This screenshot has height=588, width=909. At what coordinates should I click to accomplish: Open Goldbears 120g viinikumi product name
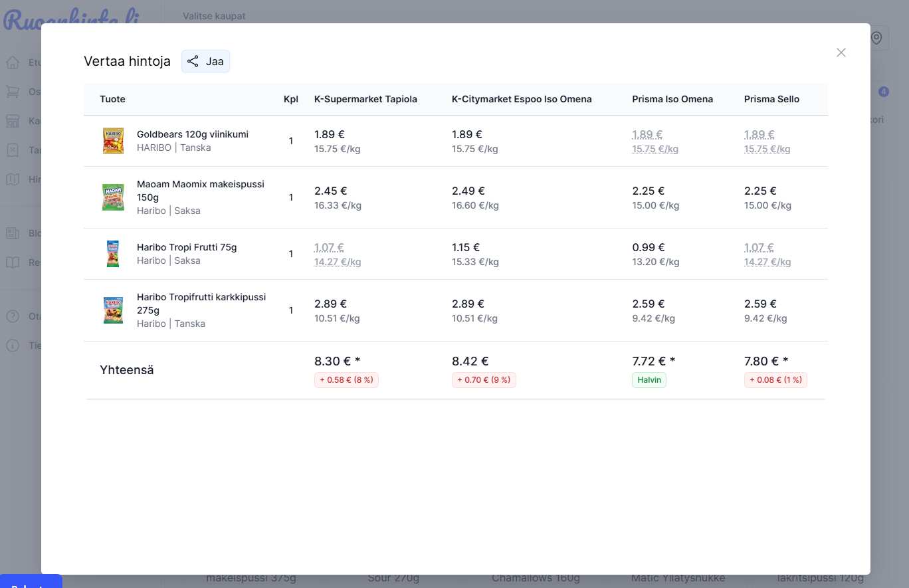point(192,134)
